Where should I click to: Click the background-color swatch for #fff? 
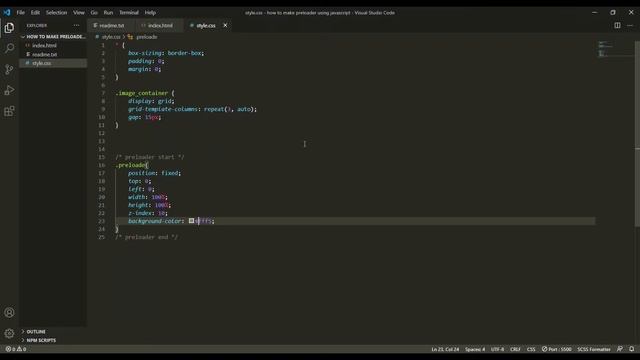pos(191,221)
